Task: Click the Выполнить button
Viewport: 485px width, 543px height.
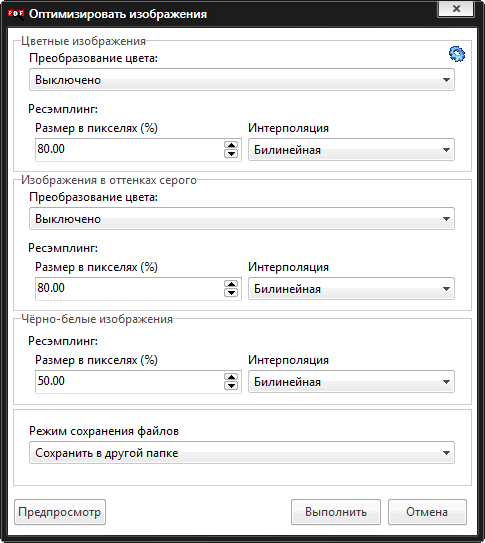Action: pyautogui.click(x=336, y=512)
